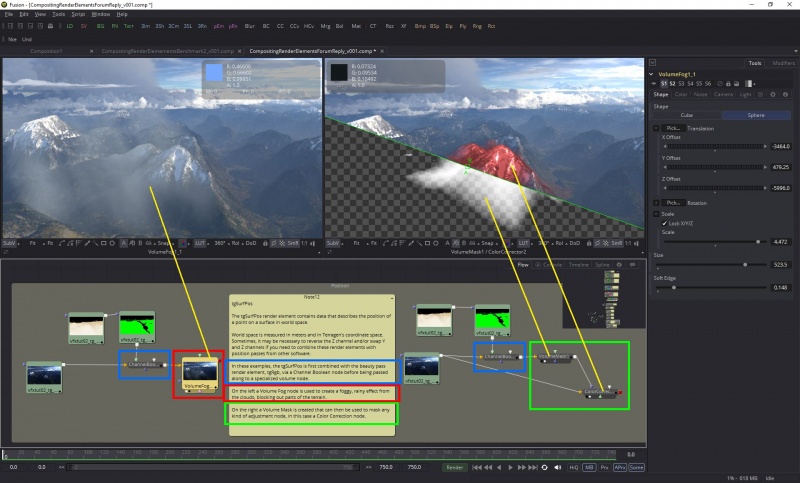This screenshot has width=800, height=483.
Task: Open the Script menu
Action: (78, 14)
